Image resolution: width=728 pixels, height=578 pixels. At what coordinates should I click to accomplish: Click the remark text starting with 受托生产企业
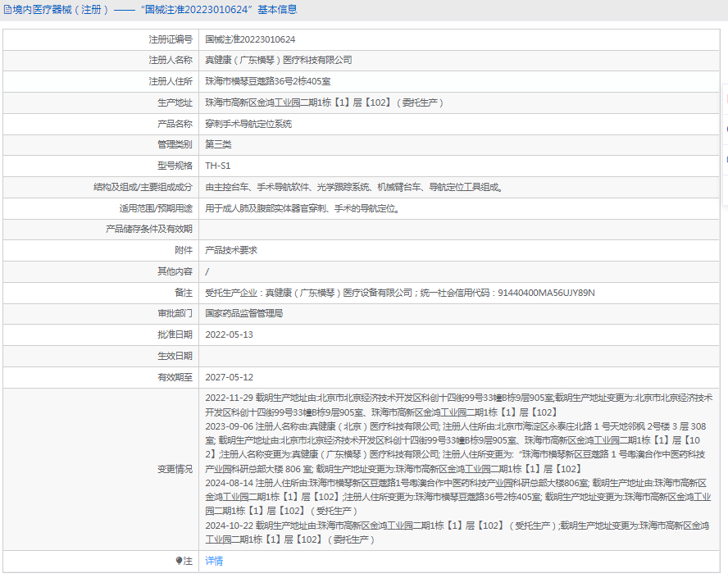tap(400, 293)
